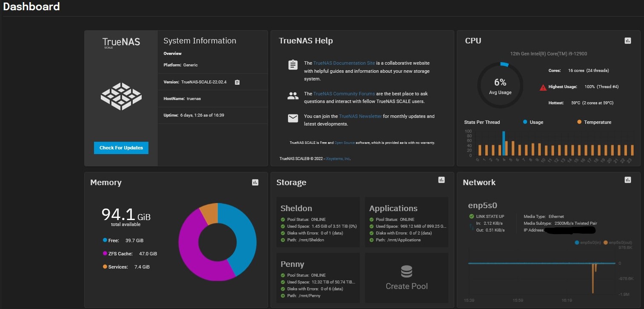Click the red warning triangle beside Highest Usage

point(543,87)
